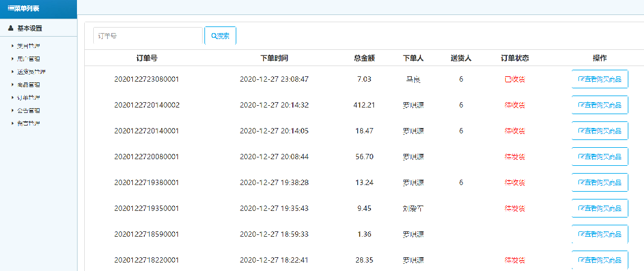The height and width of the screenshot is (271, 644).
Task: Select order number 2020122720080001
Action: (x=147, y=157)
